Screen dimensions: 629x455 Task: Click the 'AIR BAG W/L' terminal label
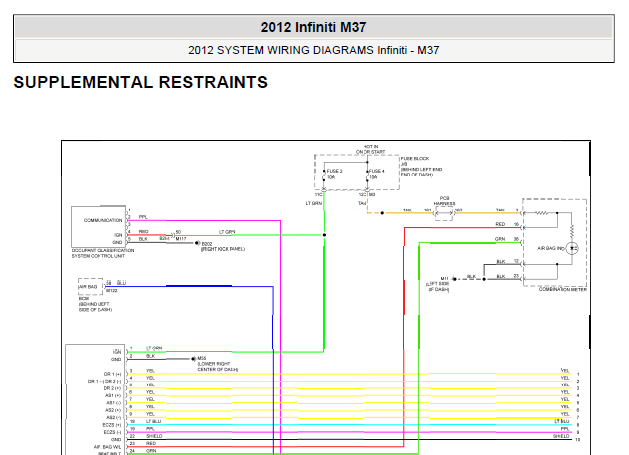(108, 447)
